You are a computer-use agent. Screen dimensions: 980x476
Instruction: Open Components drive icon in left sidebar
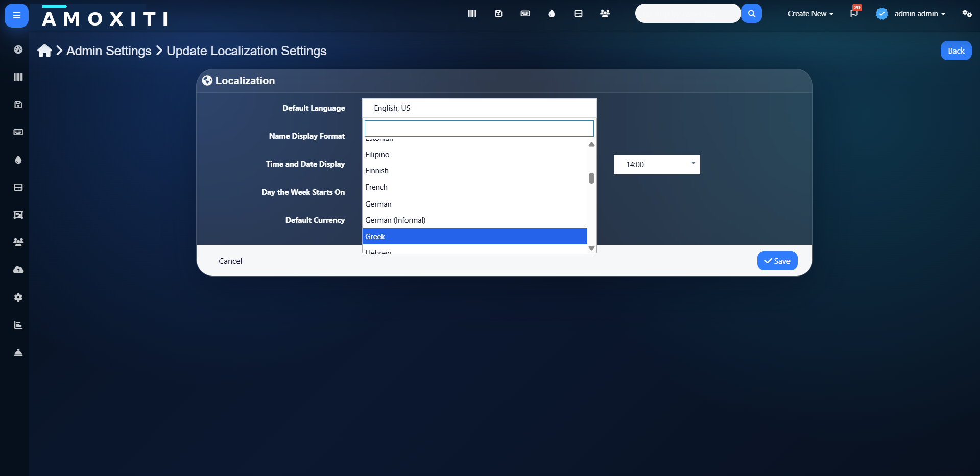(18, 187)
